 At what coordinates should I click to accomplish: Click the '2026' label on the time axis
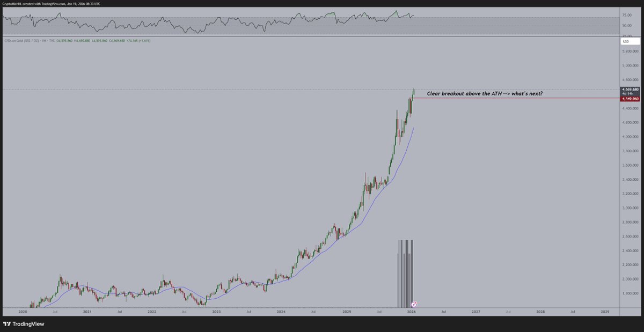[x=413, y=311]
